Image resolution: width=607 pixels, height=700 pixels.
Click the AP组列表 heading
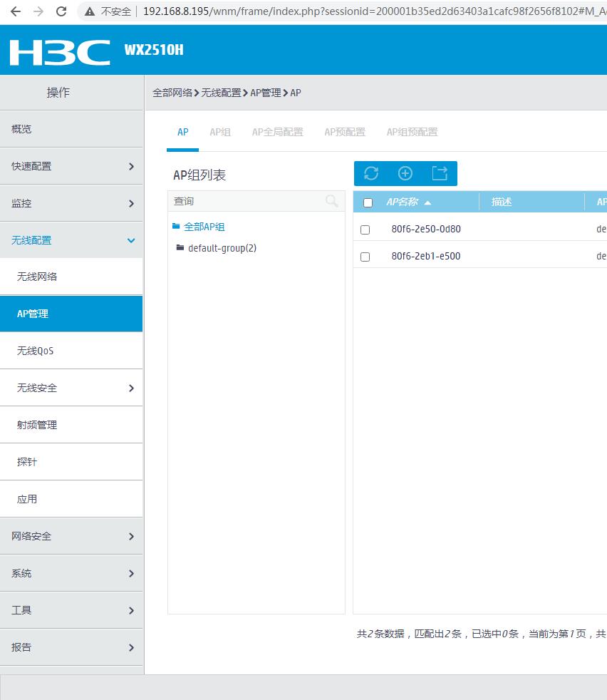point(199,175)
